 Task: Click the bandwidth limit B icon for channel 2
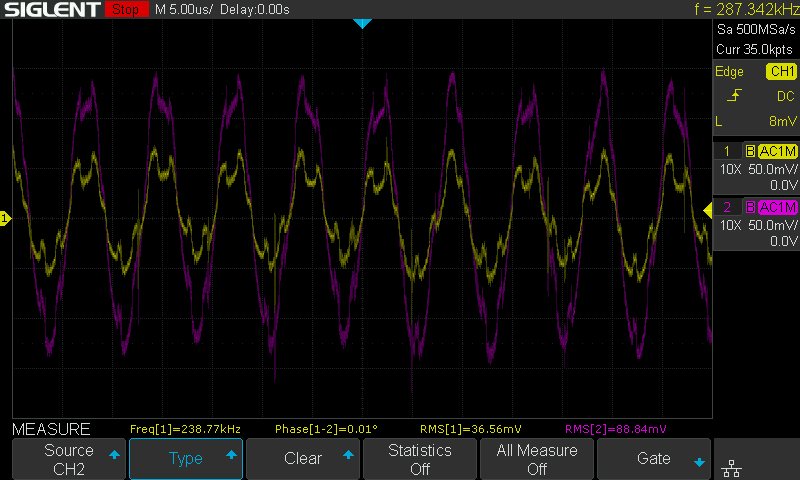[750, 207]
